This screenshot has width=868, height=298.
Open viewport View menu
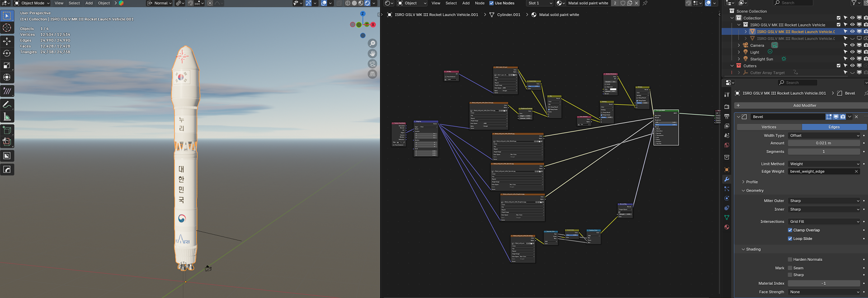[59, 3]
